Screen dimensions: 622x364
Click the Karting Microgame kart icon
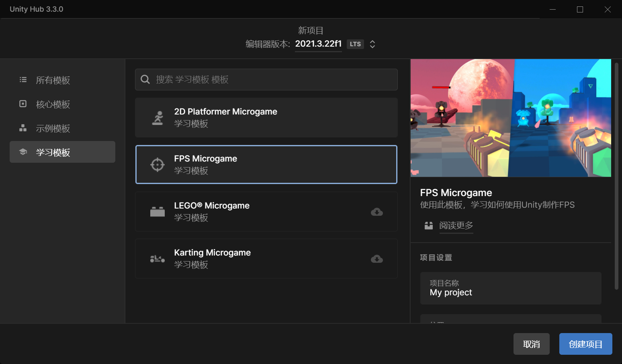click(x=158, y=259)
